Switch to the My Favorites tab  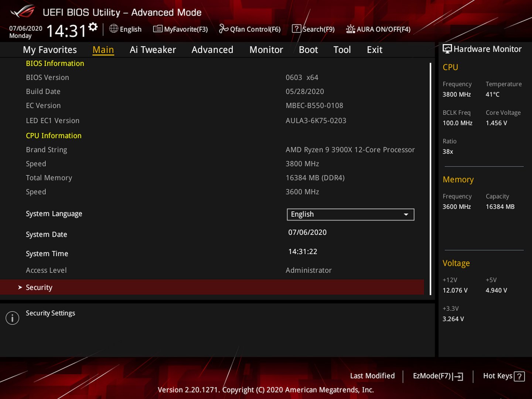point(50,50)
